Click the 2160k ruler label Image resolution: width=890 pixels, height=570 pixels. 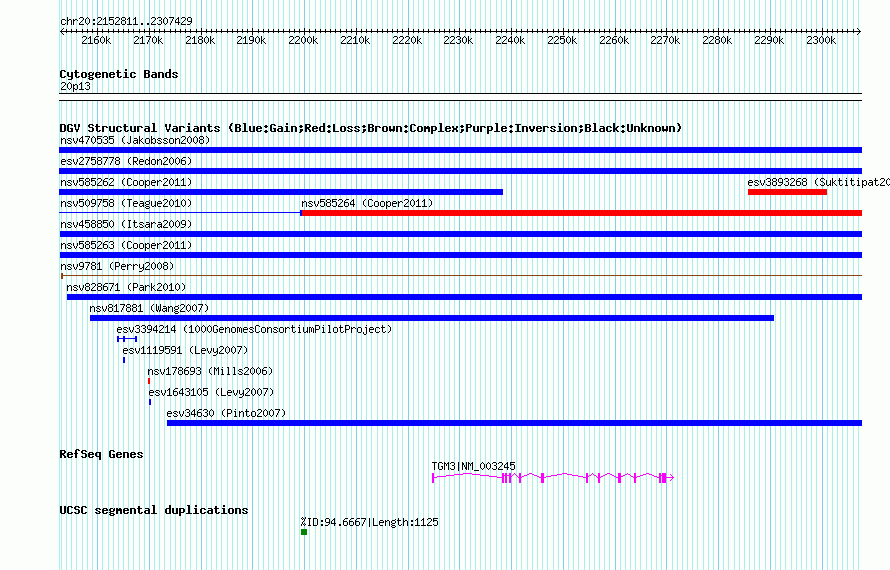coord(96,40)
